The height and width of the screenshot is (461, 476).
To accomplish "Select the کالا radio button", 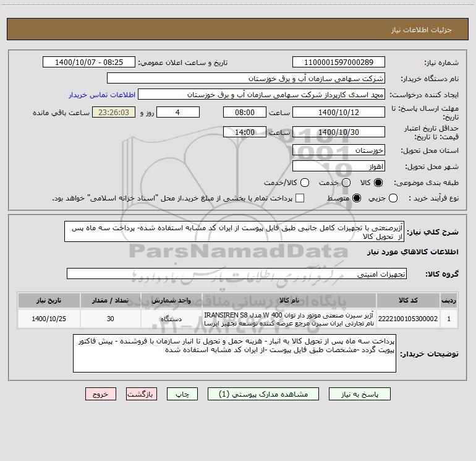I will pos(378,183).
